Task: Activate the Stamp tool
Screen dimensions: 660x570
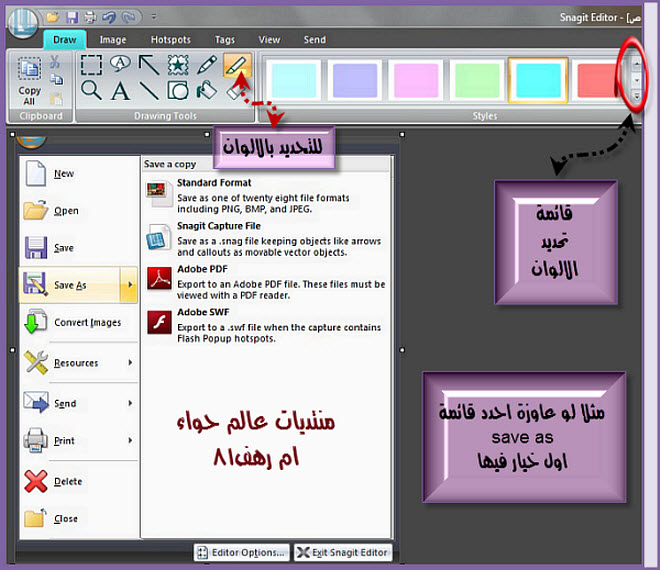Action: point(178,66)
